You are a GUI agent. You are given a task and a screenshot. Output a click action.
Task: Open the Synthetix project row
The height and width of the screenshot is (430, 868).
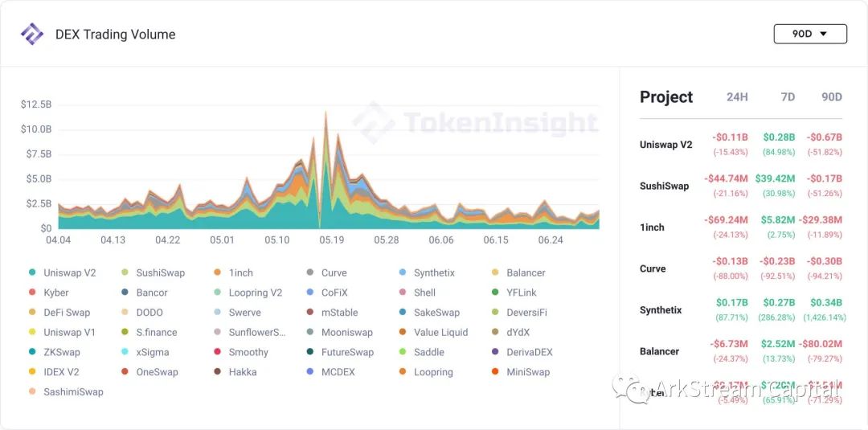(741, 310)
